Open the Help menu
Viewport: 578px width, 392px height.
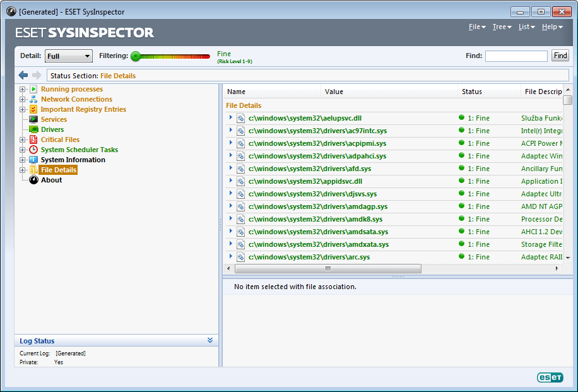point(551,27)
